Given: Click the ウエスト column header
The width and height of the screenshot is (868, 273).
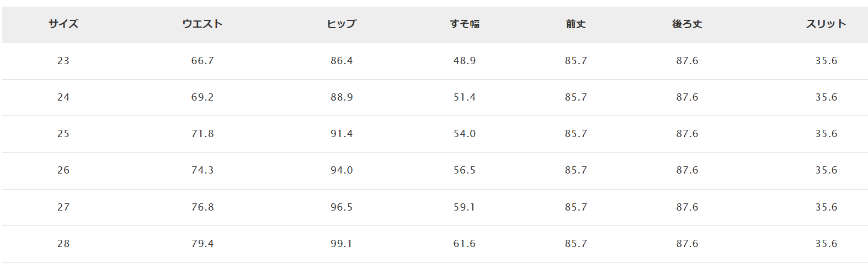Looking at the screenshot, I should tap(203, 24).
